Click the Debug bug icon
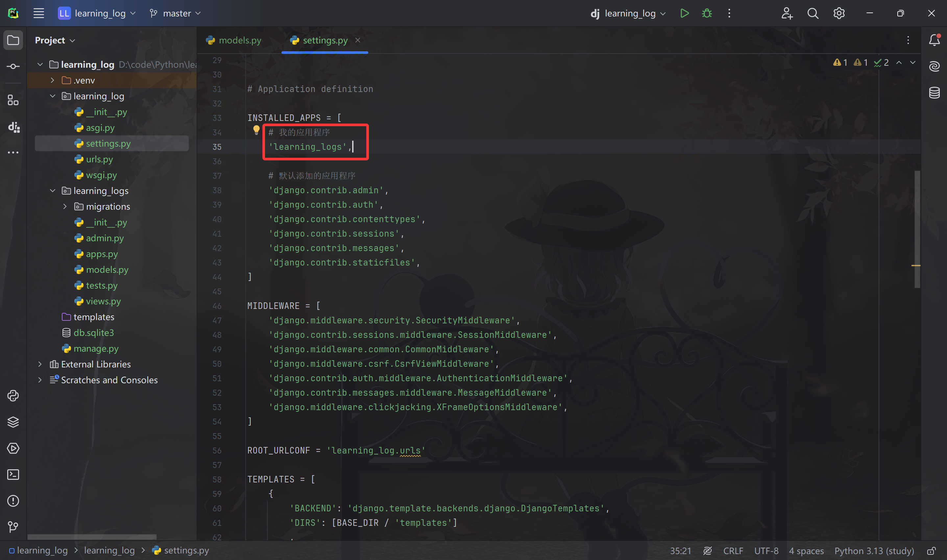This screenshot has width=947, height=560. [x=707, y=13]
